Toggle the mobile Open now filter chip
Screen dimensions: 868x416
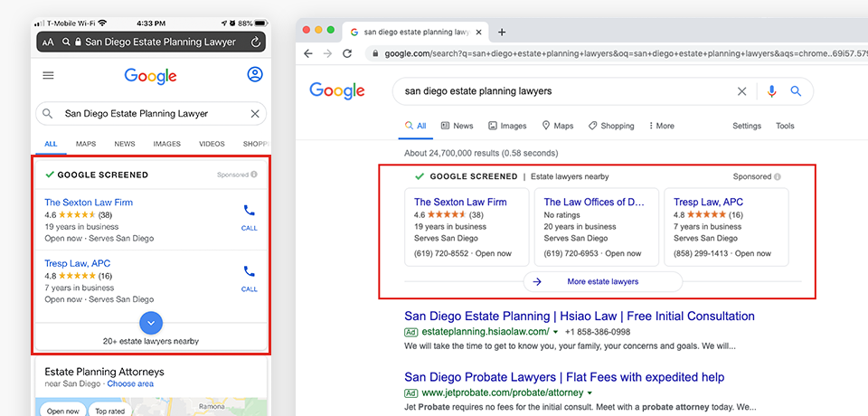(x=62, y=411)
